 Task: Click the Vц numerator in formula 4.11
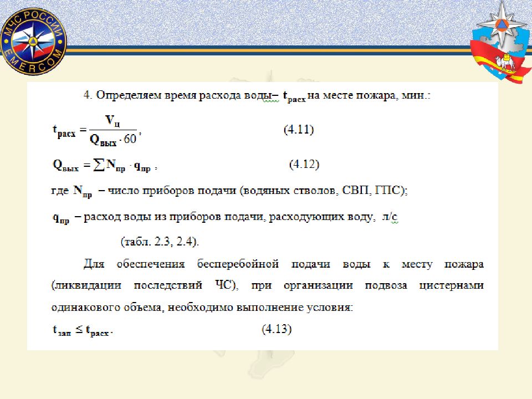click(x=112, y=120)
